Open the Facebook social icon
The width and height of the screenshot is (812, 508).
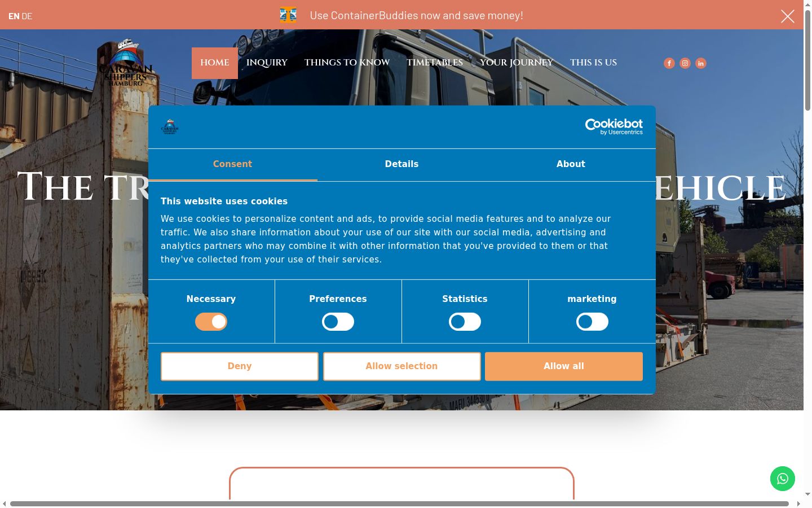(669, 63)
